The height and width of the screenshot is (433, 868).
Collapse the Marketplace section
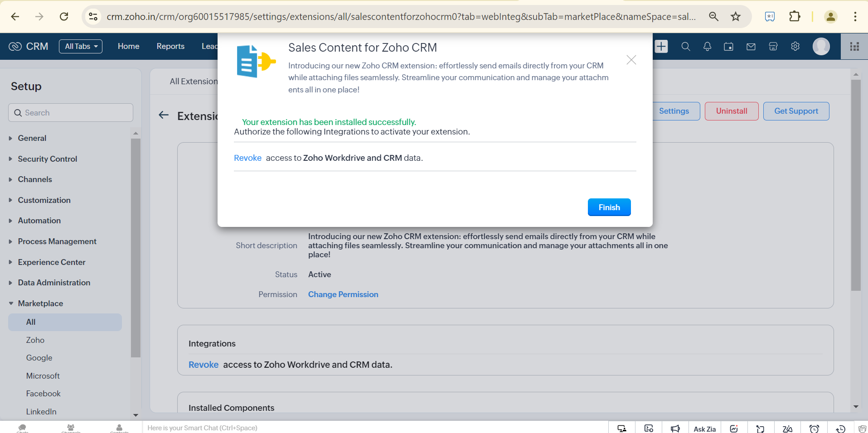pyautogui.click(x=40, y=303)
